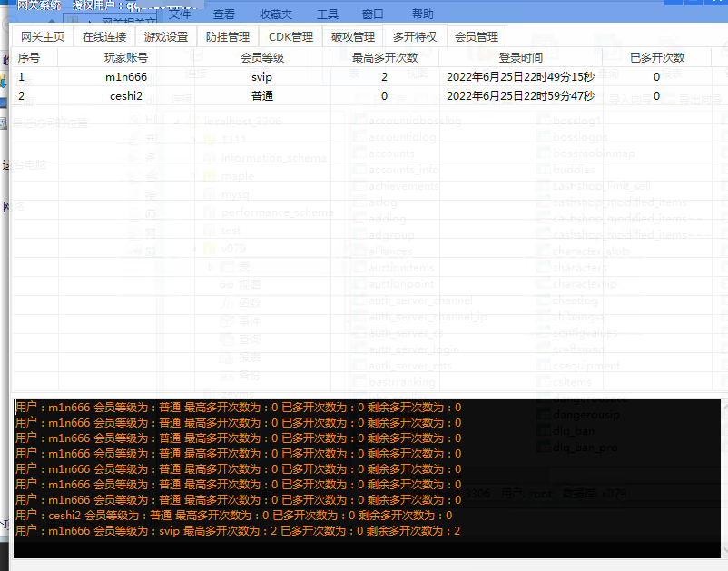This screenshot has height=571, width=728.
Task: Select the m1n666 player row
Action: point(362,76)
